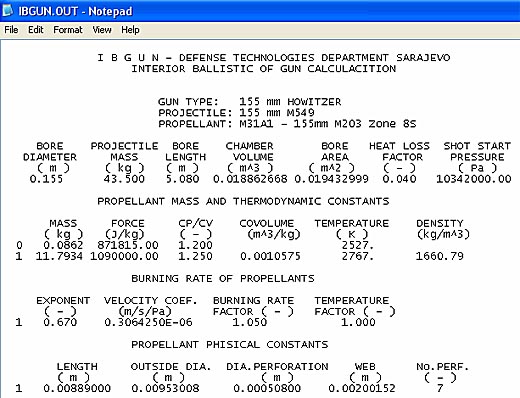Image resolution: width=520 pixels, height=398 pixels.
Task: Click the bore area value 0.019432999
Action: point(331,179)
